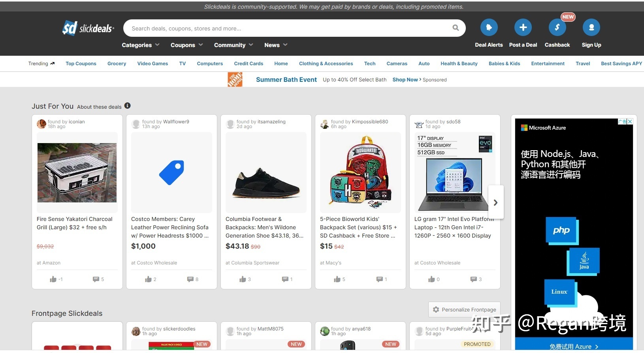Viewport: 644px width, 353px height.
Task: Click slickerdoodles' user avatar
Action: (136, 331)
